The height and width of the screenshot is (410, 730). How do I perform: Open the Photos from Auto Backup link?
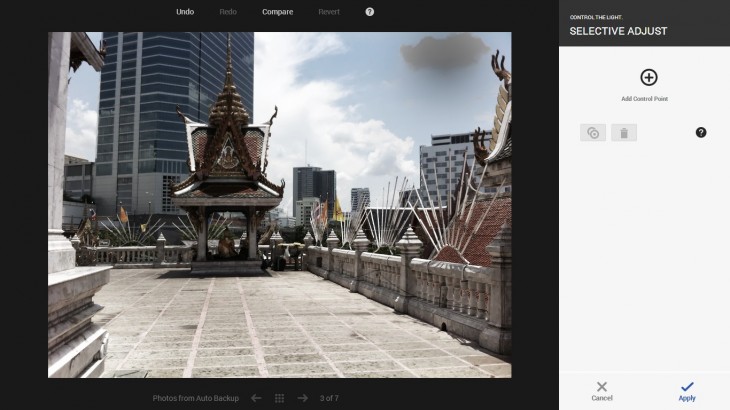tap(196, 398)
